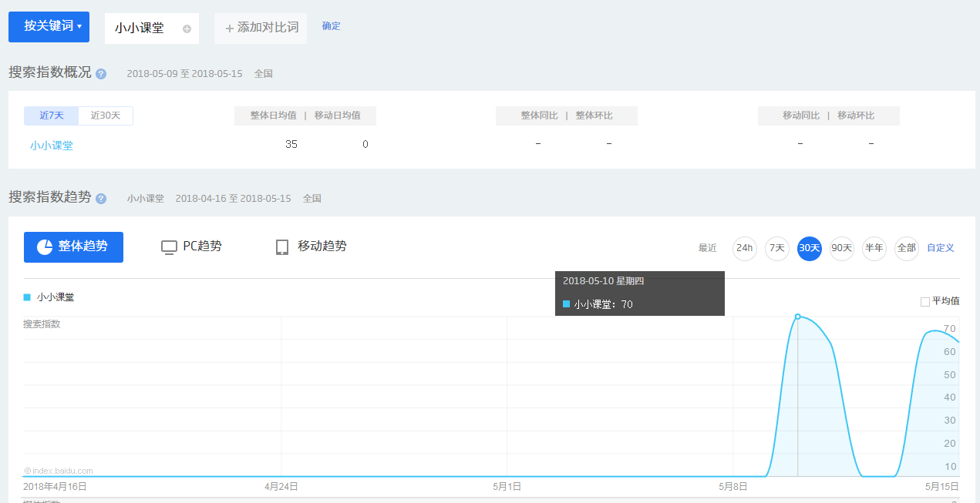The height and width of the screenshot is (503, 980).
Task: Click the 5月8日 axis label
Action: pyautogui.click(x=733, y=487)
